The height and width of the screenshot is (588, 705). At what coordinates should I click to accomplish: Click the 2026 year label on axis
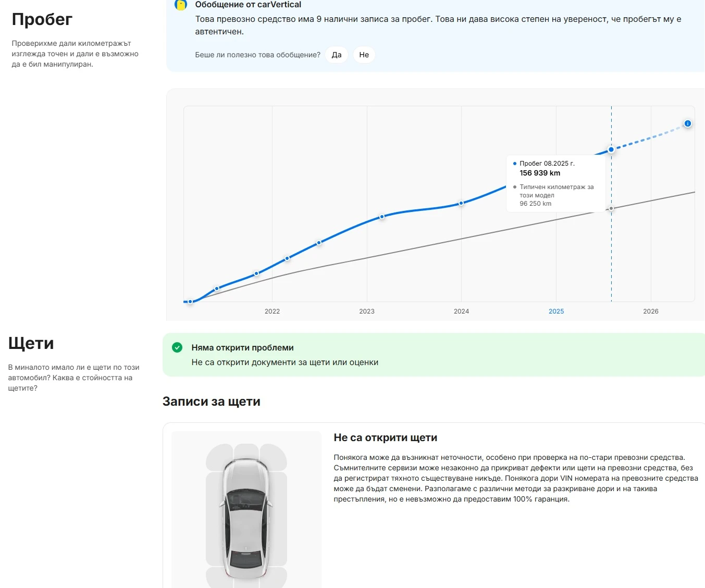[x=651, y=311]
